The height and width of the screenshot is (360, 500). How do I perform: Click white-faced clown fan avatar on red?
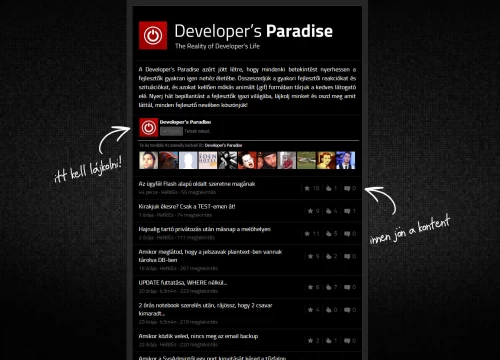[x=247, y=160]
